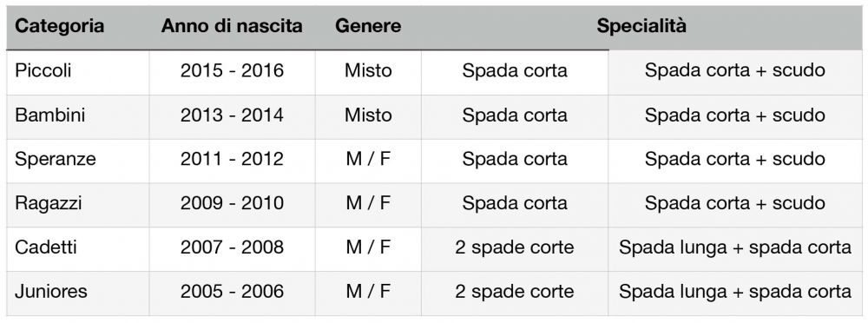Image resolution: width=868 pixels, height=323 pixels.
Task: Click the Cadetti category cell
Action: tap(77, 247)
